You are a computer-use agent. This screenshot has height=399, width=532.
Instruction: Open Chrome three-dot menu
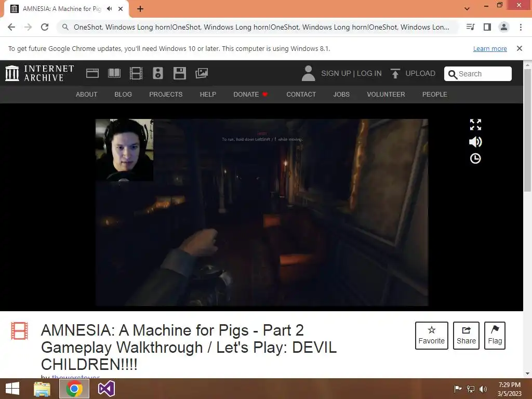(x=521, y=27)
